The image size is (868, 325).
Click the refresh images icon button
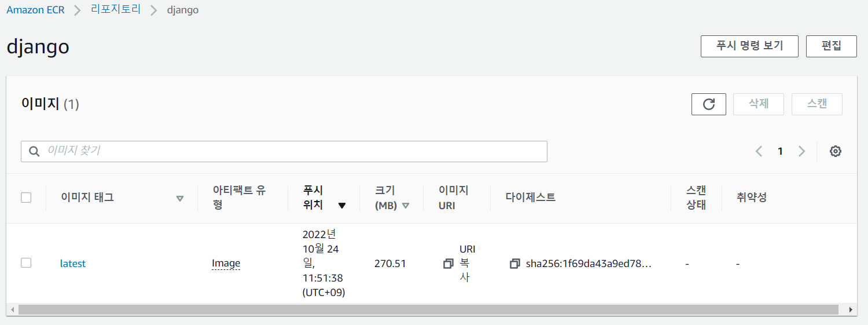tap(708, 104)
